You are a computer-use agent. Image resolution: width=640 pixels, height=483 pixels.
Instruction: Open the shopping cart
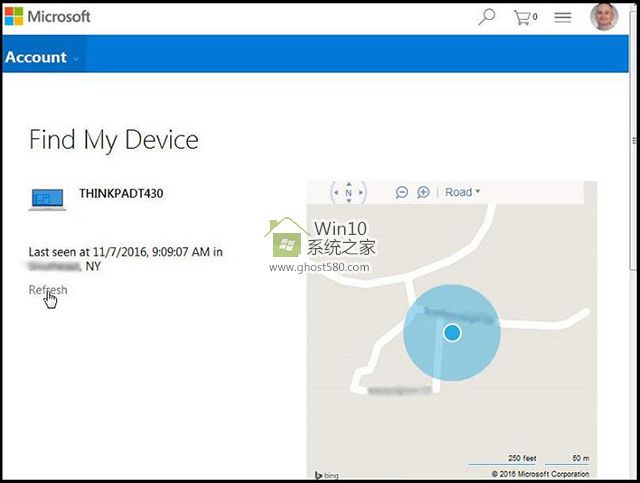click(525, 17)
